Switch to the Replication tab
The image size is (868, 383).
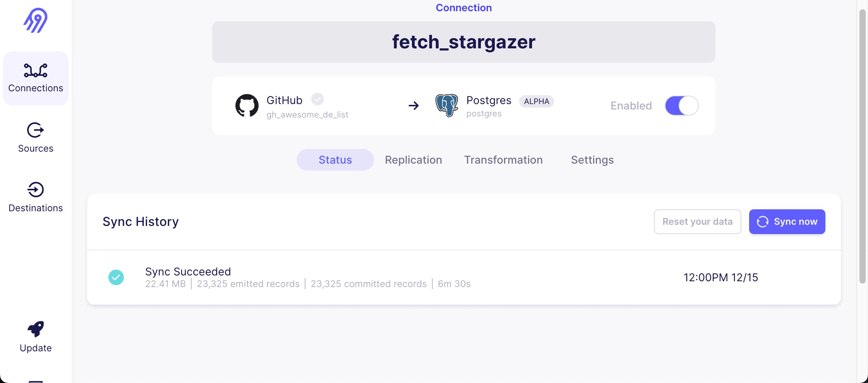click(413, 160)
